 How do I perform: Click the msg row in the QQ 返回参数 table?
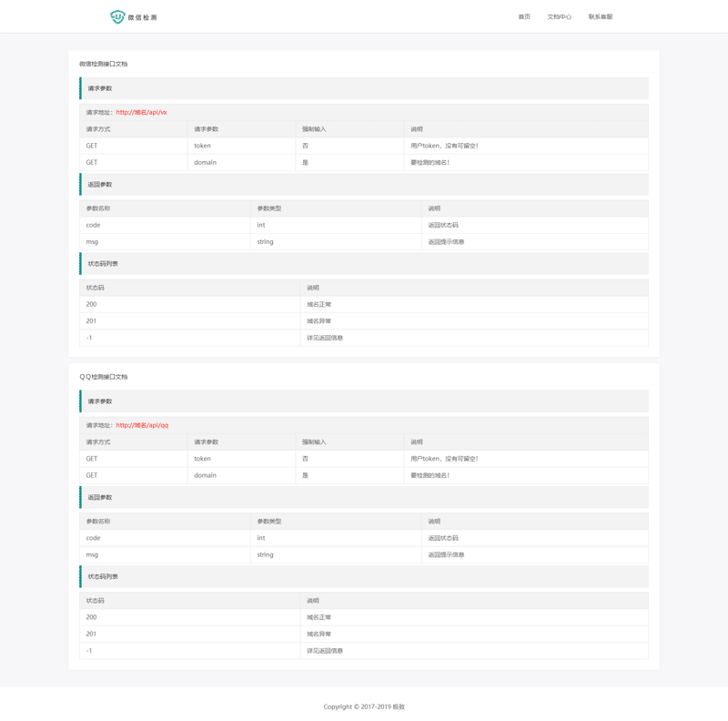[92, 554]
